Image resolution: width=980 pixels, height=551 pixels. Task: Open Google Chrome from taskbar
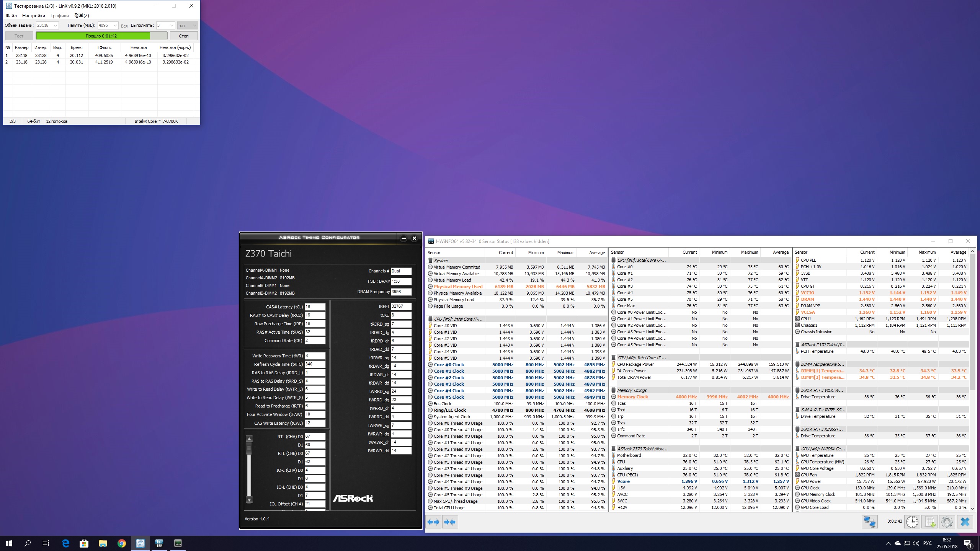click(122, 543)
